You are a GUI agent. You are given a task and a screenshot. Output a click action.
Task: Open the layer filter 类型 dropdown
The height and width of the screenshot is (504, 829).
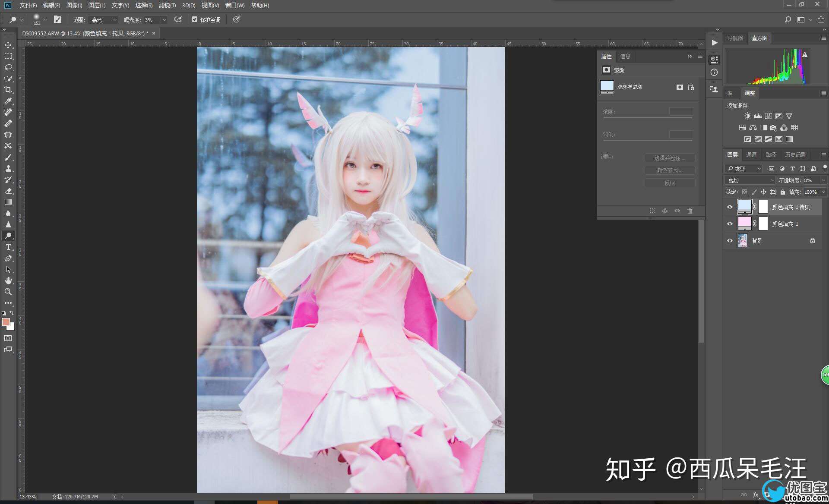(744, 169)
